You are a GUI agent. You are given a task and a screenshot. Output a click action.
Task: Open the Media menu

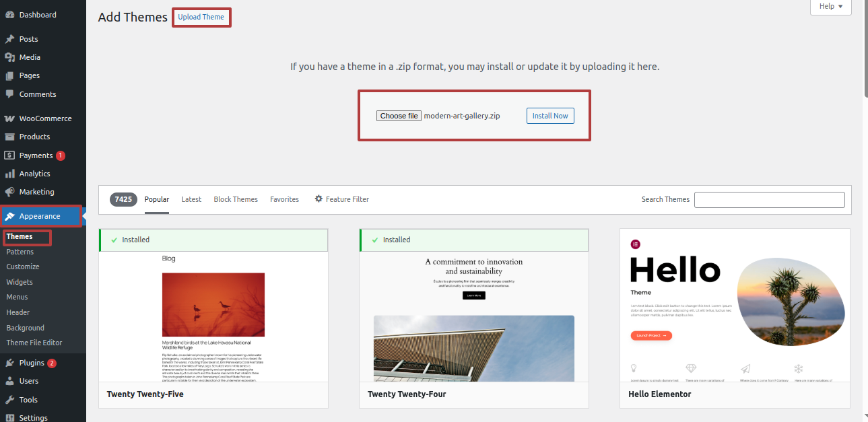coord(43,57)
